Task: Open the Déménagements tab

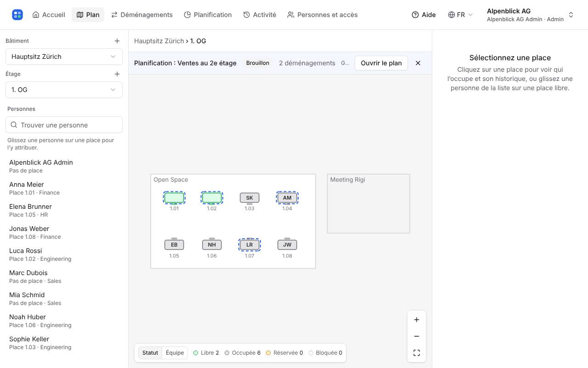Action: click(x=142, y=15)
